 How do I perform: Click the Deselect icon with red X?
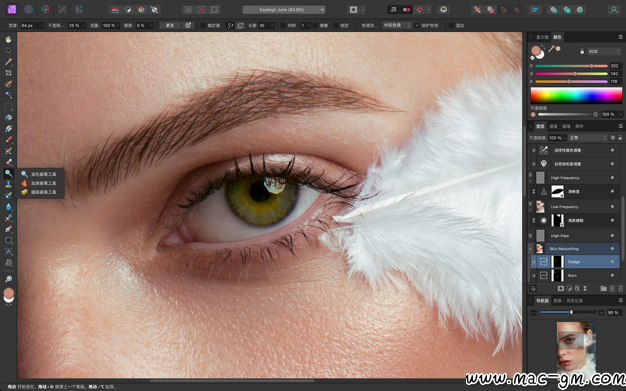pos(202,10)
